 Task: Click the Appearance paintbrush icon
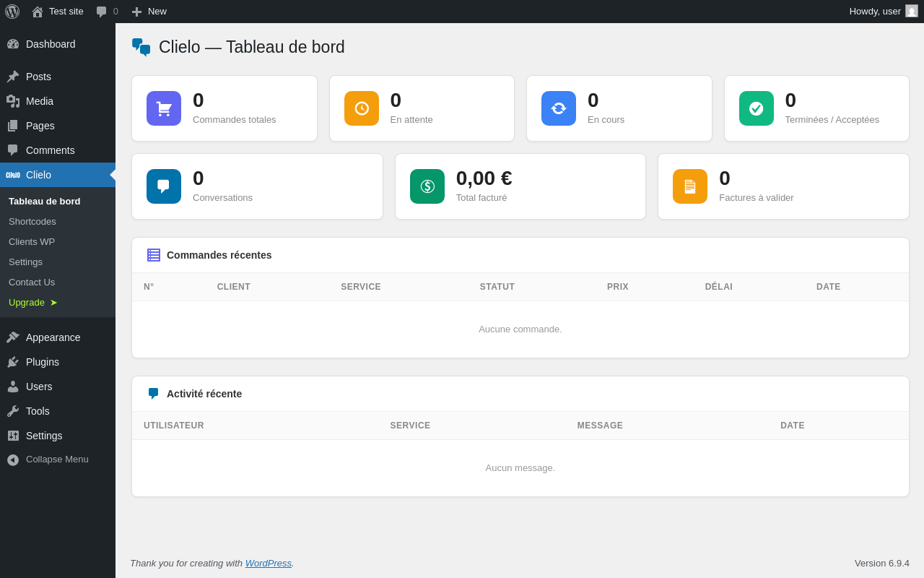tap(13, 337)
